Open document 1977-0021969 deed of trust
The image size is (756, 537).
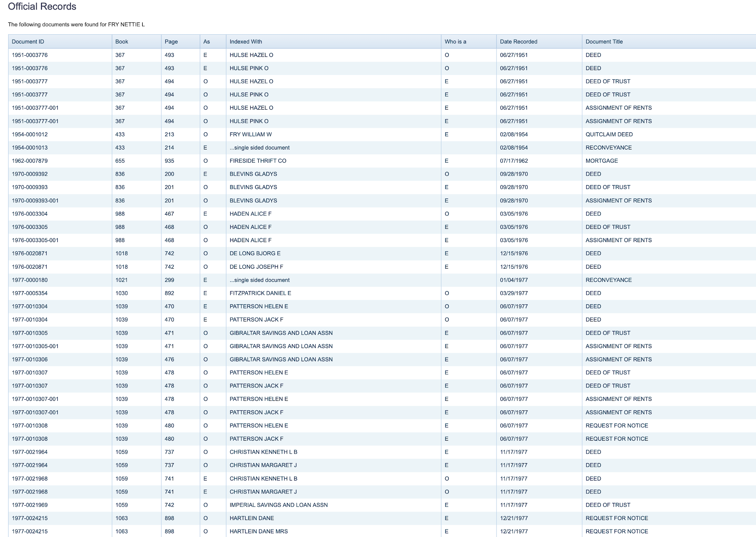[30, 505]
